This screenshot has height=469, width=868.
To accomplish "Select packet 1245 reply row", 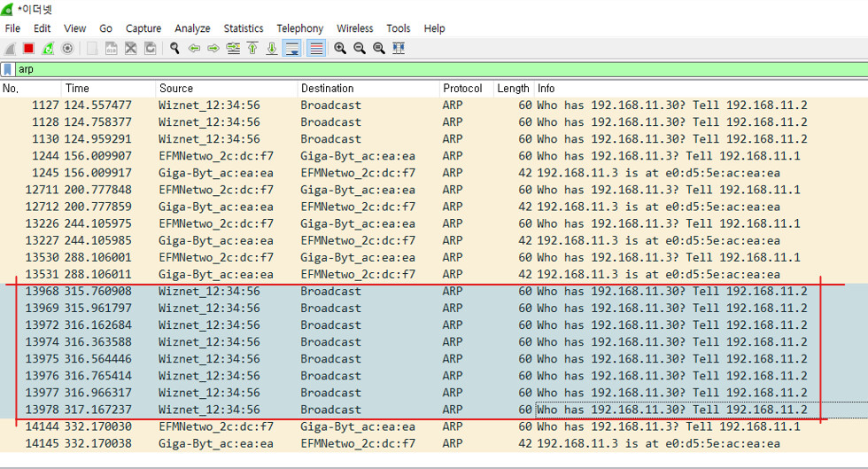I will tap(434, 172).
